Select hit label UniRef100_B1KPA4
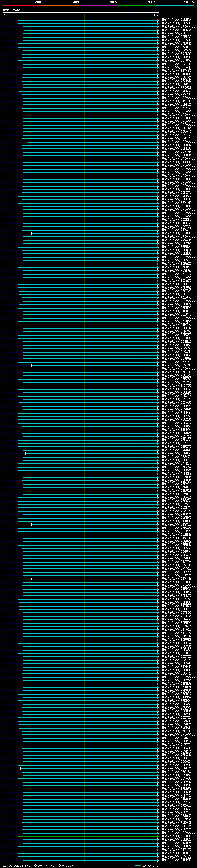The height and width of the screenshot is (868, 197). click(x=177, y=413)
